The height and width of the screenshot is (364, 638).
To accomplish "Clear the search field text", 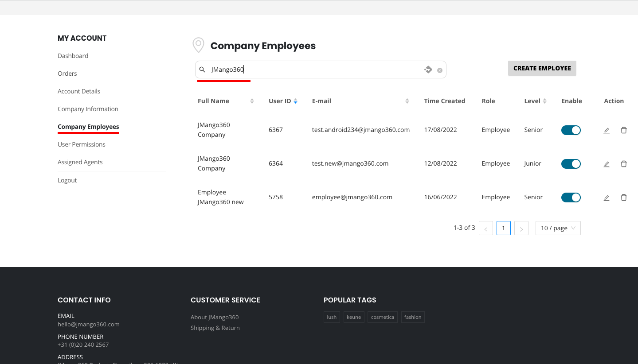I will tap(439, 70).
